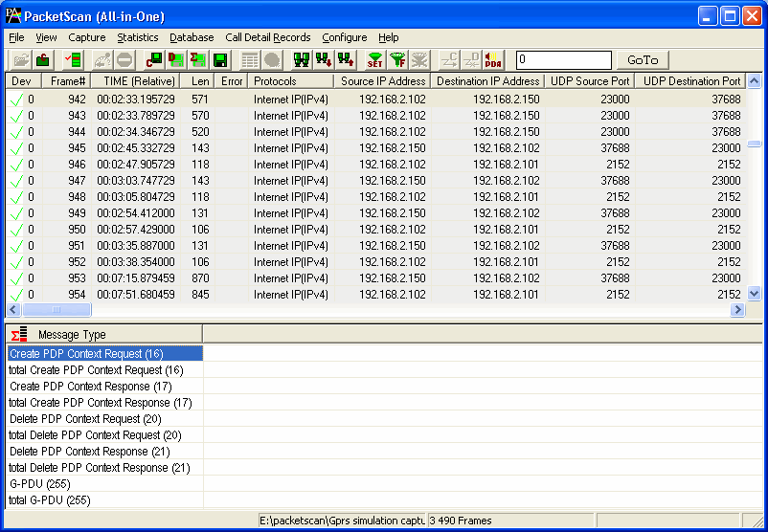Screen dimensions: 768x532
Task: Click the greyed C arrows icon
Action: 449,60
